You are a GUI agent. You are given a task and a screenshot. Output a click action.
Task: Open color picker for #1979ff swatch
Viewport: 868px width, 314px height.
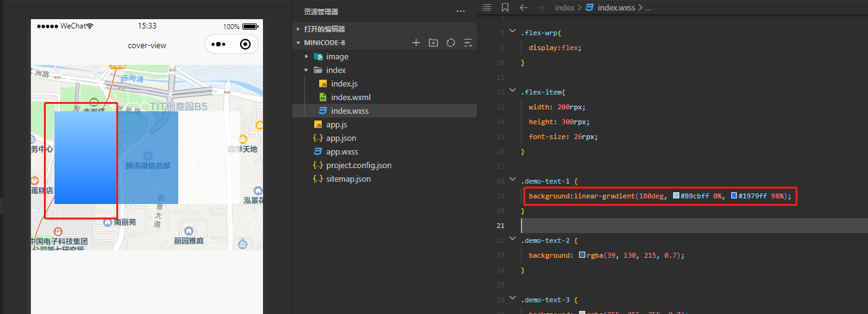[x=734, y=196]
